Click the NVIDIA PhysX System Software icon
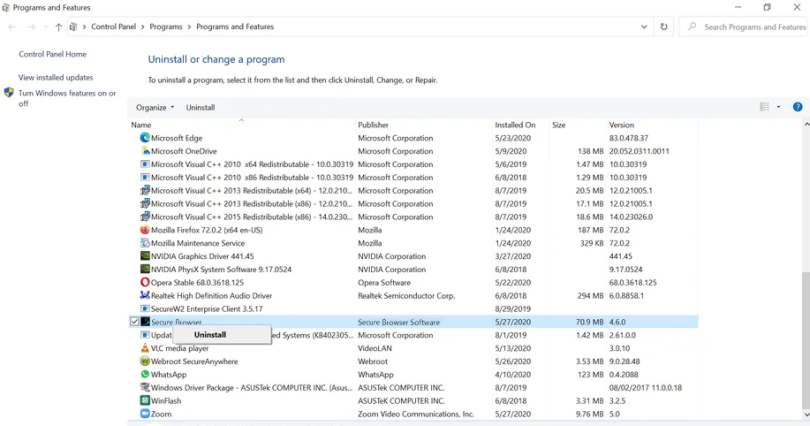This screenshot has width=810, height=426. click(x=145, y=269)
